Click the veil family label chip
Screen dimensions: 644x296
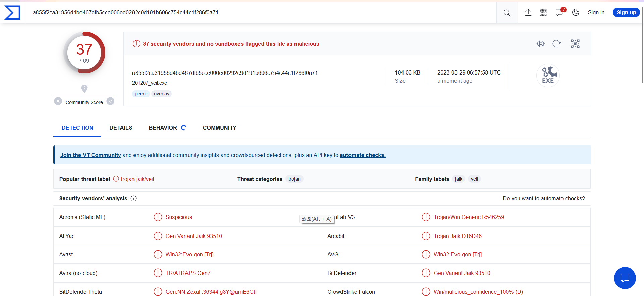coord(474,179)
